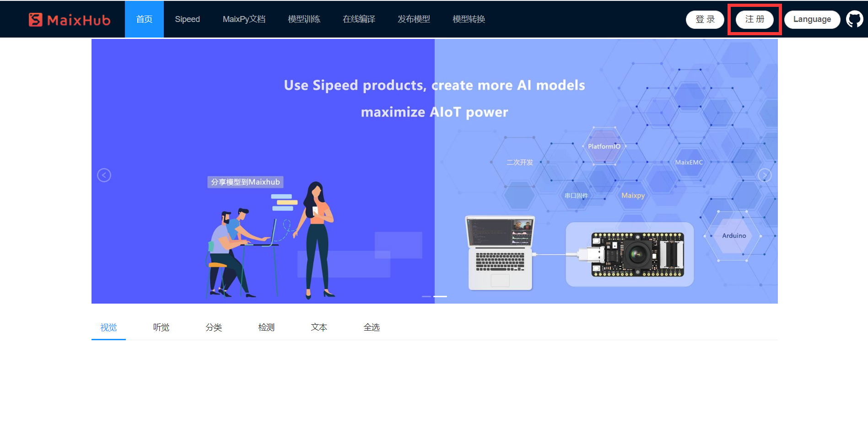Click the 登录 button

pyautogui.click(x=705, y=19)
